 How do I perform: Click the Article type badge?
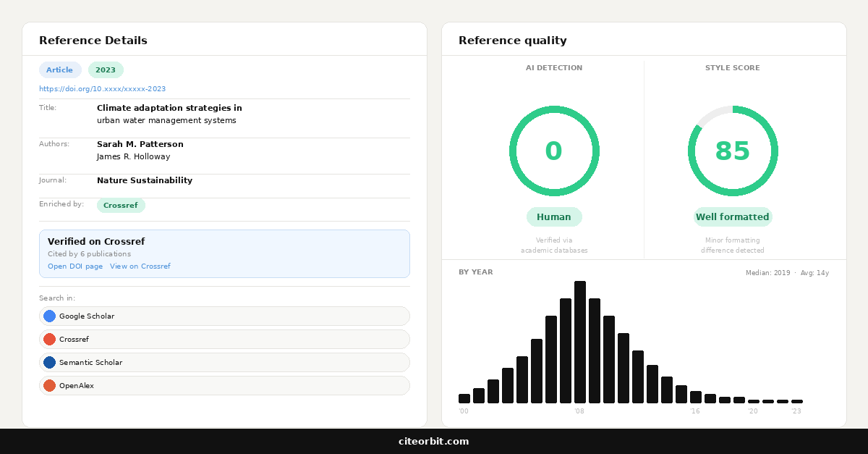[x=60, y=70]
